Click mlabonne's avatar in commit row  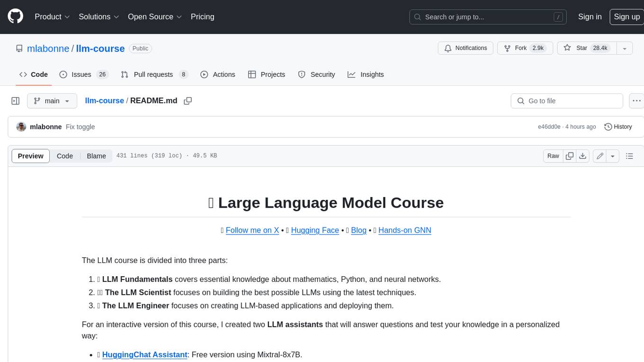(21, 127)
